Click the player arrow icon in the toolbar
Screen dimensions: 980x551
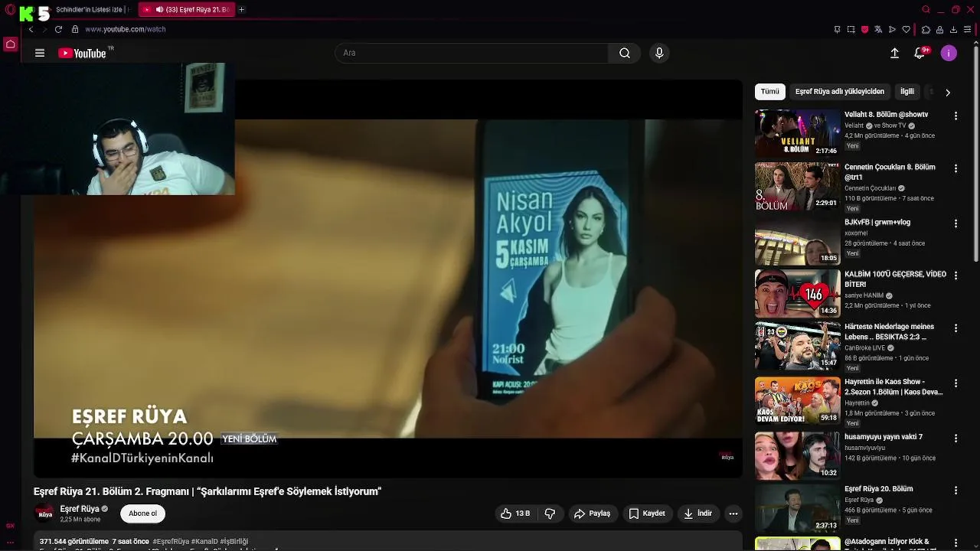pyautogui.click(x=892, y=29)
